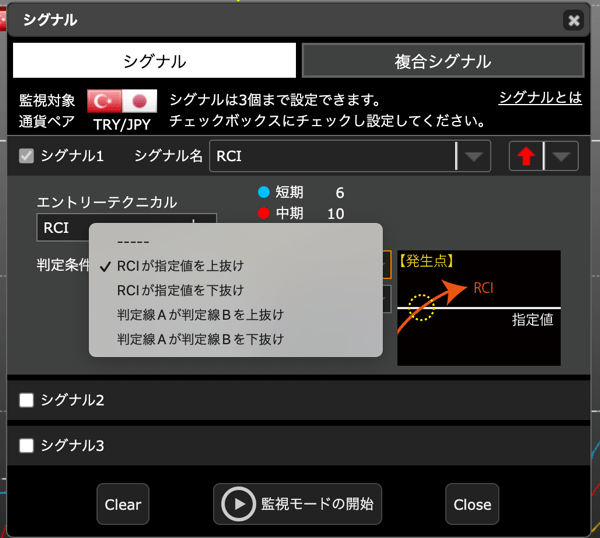600x538 pixels.
Task: Click the 短期 value 6
Action: point(340,193)
